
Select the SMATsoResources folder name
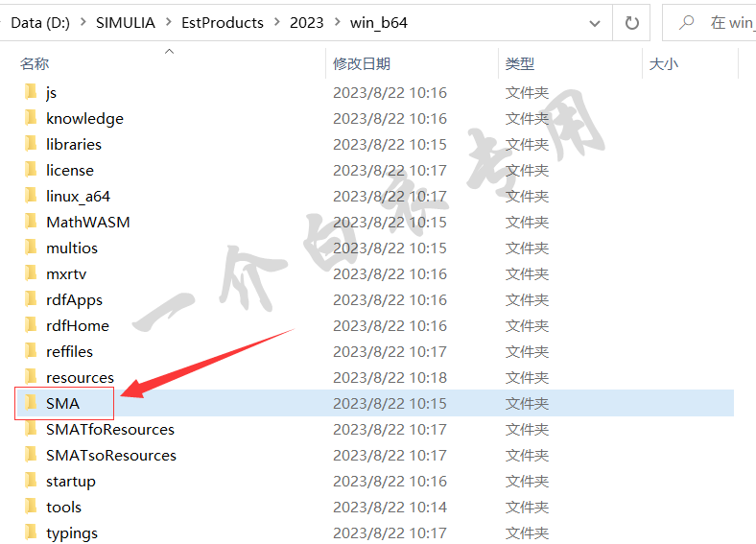pos(111,456)
